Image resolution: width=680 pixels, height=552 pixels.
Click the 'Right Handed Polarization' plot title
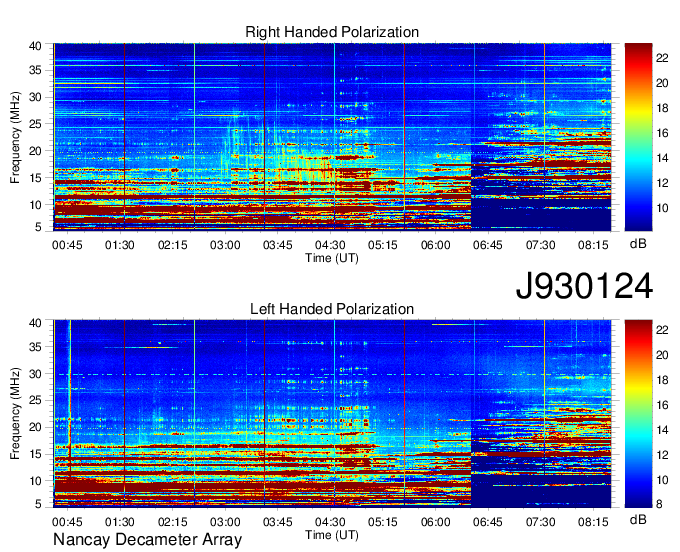332,32
